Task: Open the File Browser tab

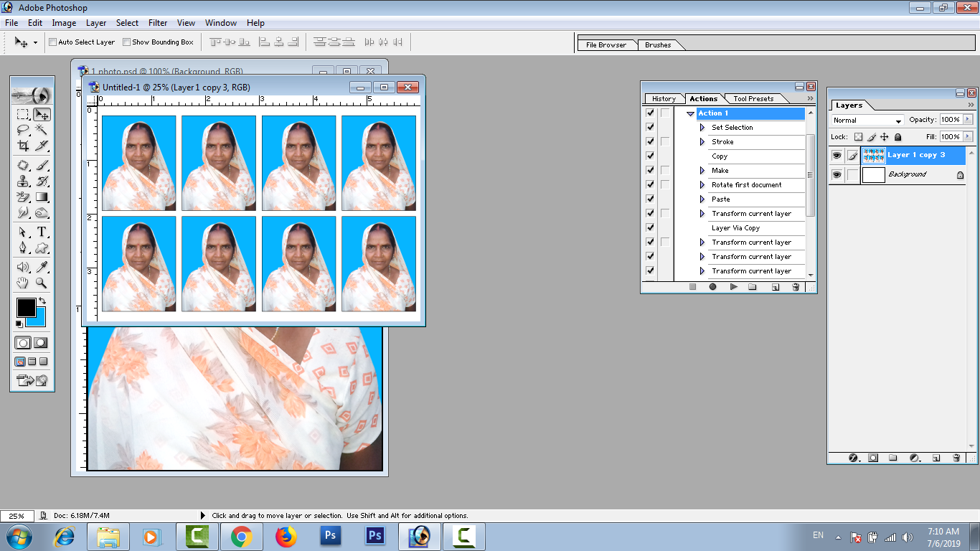Action: point(606,44)
